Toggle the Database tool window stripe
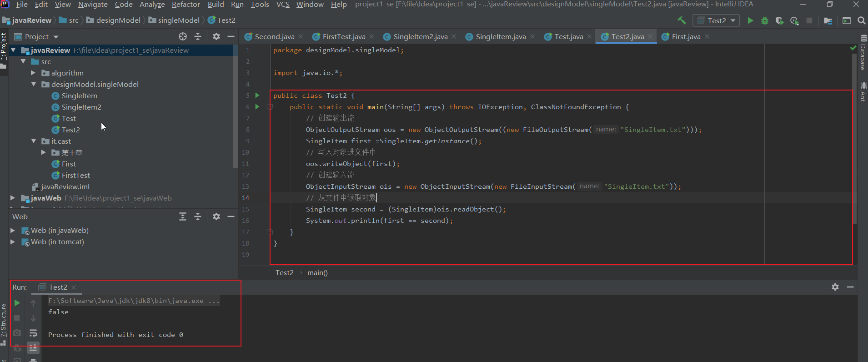 point(863,52)
